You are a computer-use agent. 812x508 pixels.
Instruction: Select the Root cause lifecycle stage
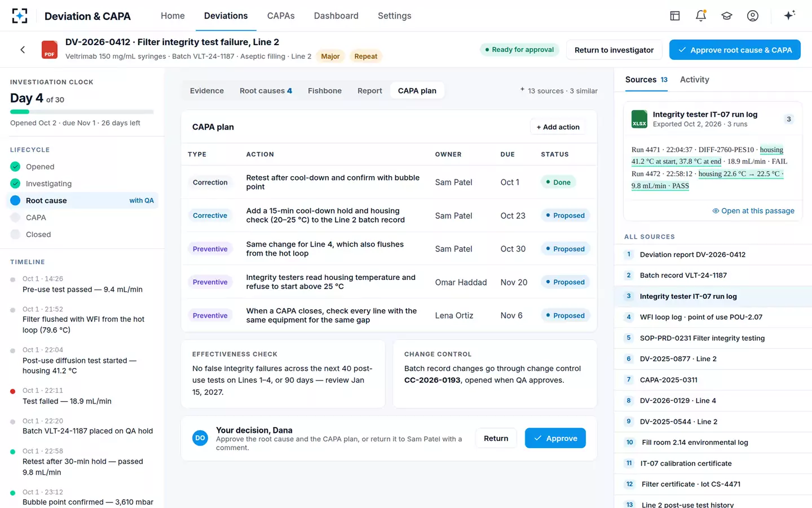pyautogui.click(x=82, y=200)
